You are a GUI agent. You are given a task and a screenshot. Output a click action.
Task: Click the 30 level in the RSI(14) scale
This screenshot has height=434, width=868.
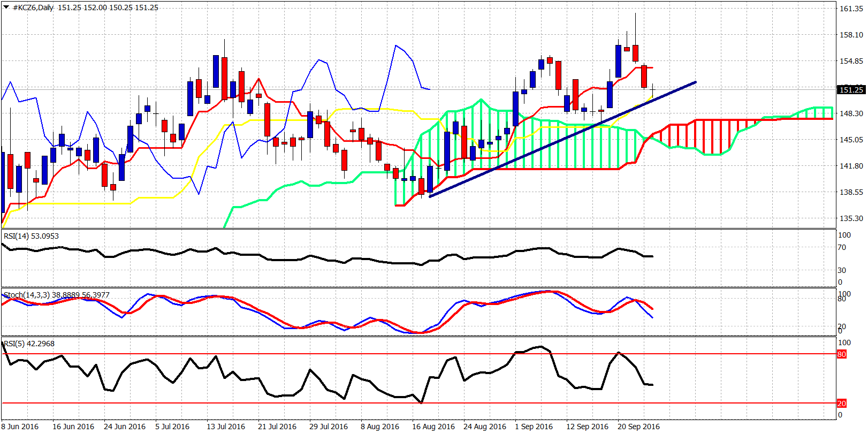(842, 270)
